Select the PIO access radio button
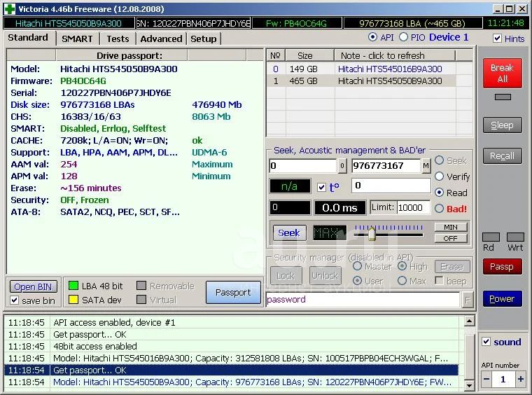532x395 pixels. pos(403,37)
